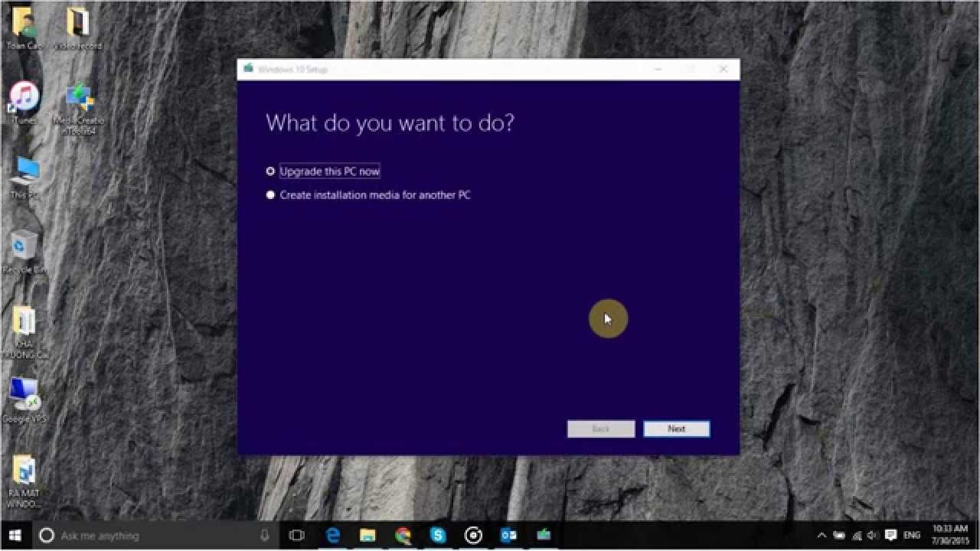Viewport: 980px width, 551px height.
Task: Click the disabled Back button in Setup
Action: click(x=601, y=429)
